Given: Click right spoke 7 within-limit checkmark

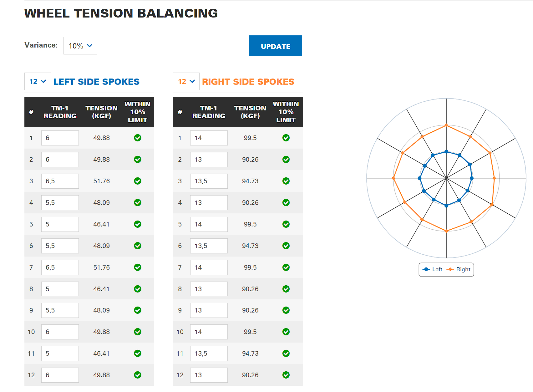Looking at the screenshot, I should point(286,267).
